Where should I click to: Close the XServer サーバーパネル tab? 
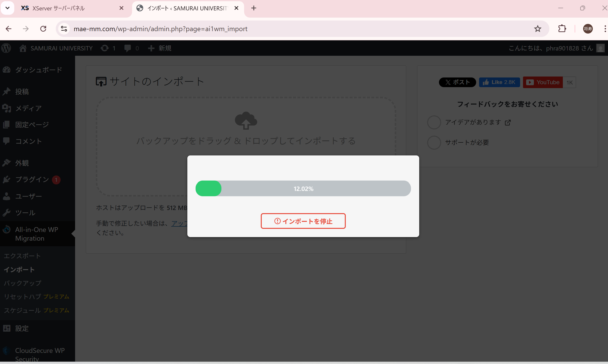tap(121, 8)
